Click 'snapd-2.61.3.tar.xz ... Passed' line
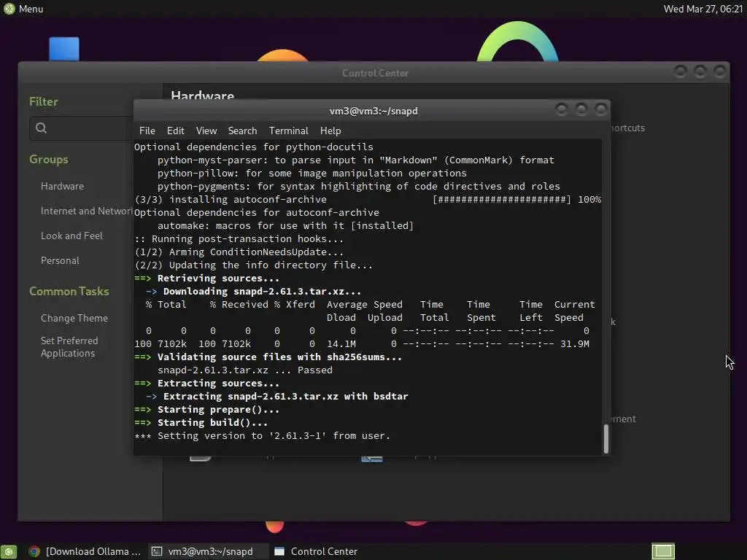This screenshot has height=560, width=747. point(245,370)
